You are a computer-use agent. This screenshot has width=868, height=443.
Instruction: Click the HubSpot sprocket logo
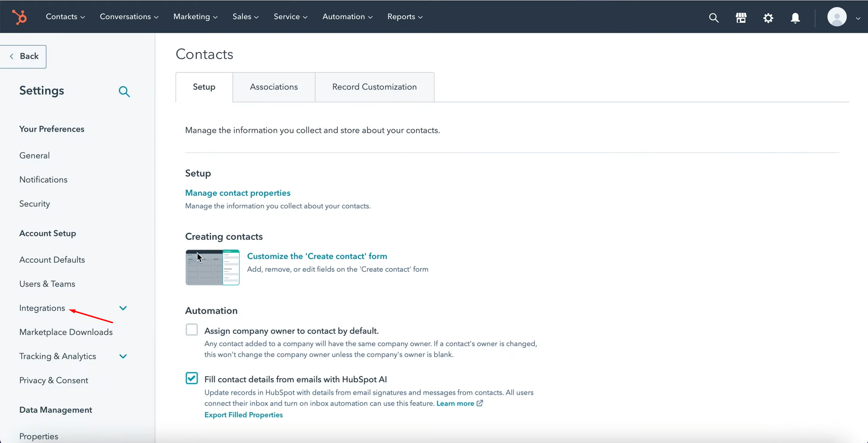coord(19,16)
